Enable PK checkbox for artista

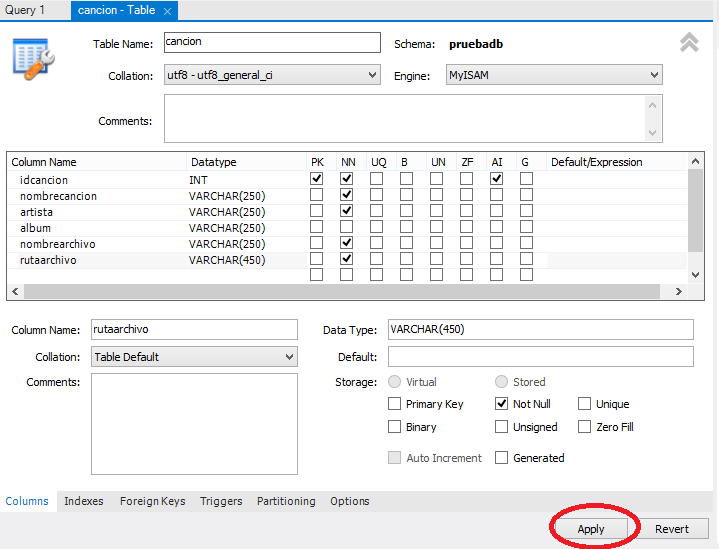tap(316, 211)
